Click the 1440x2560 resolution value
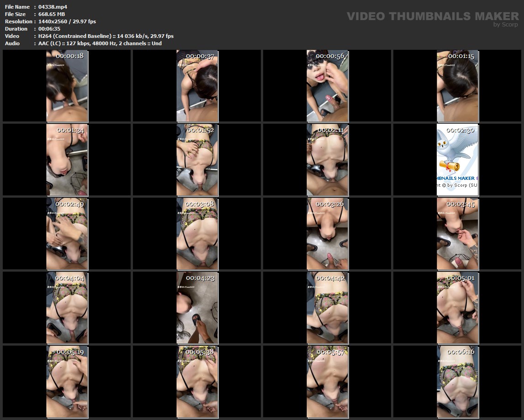 pyautogui.click(x=67, y=21)
